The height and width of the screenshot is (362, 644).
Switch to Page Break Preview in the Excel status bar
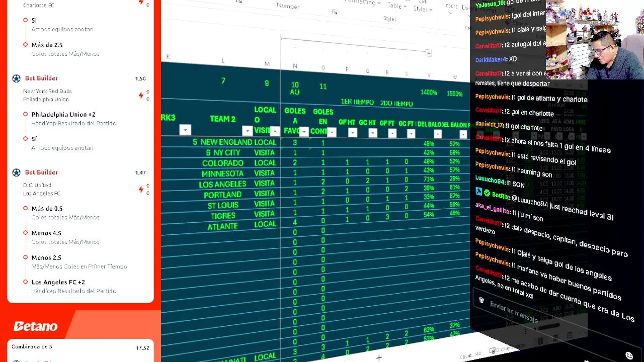[x=570, y=335]
